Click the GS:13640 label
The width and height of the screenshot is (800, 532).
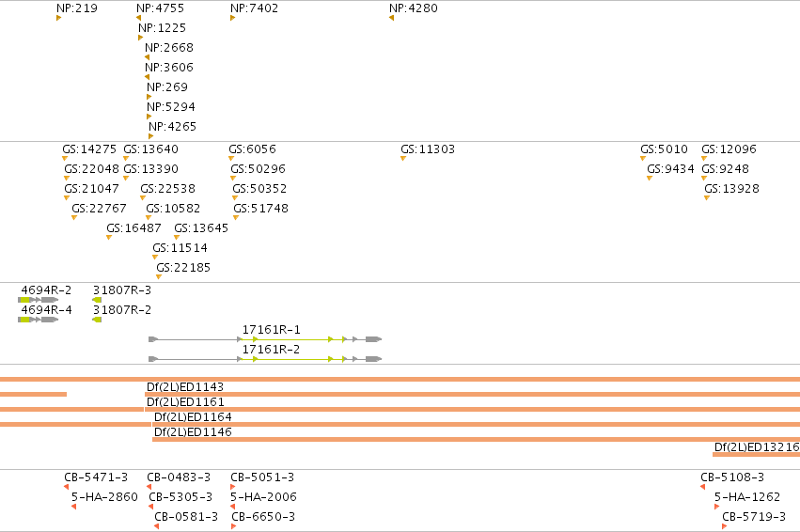151,149
